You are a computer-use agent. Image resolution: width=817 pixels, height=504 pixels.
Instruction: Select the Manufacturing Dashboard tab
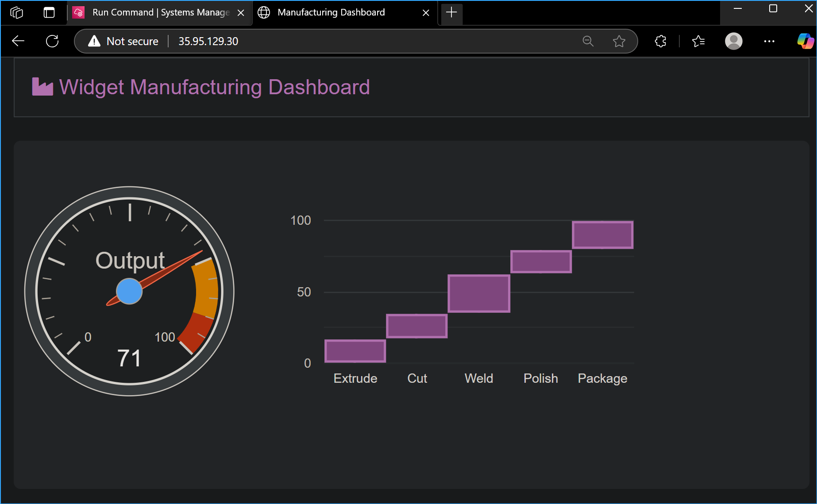click(331, 12)
